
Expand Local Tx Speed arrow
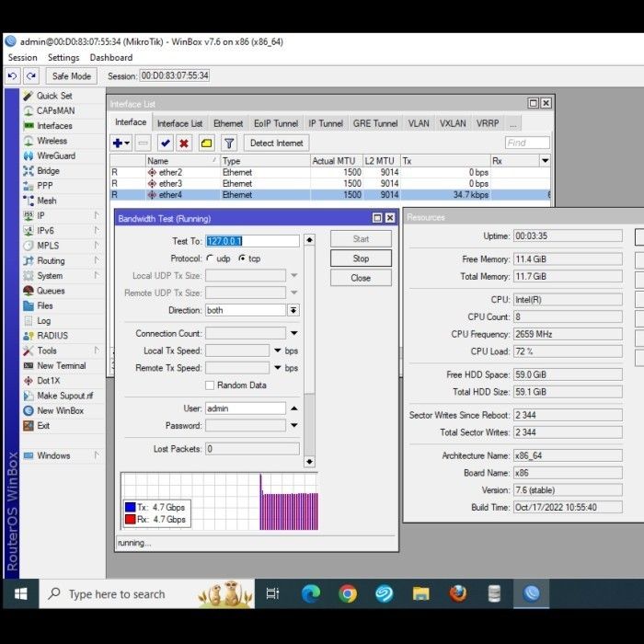click(278, 351)
